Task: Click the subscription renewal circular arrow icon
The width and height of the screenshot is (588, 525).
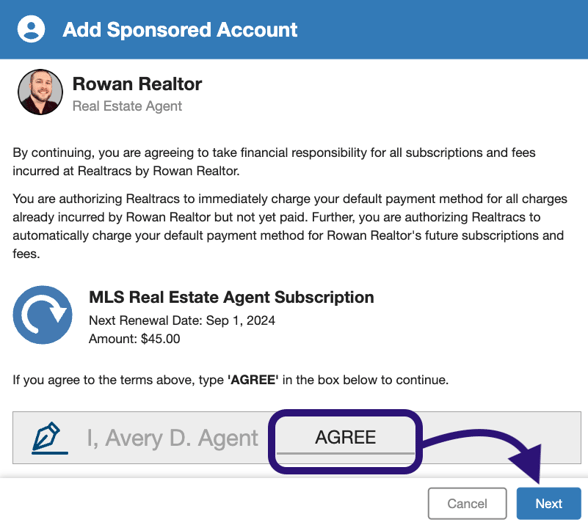Action: pos(42,315)
